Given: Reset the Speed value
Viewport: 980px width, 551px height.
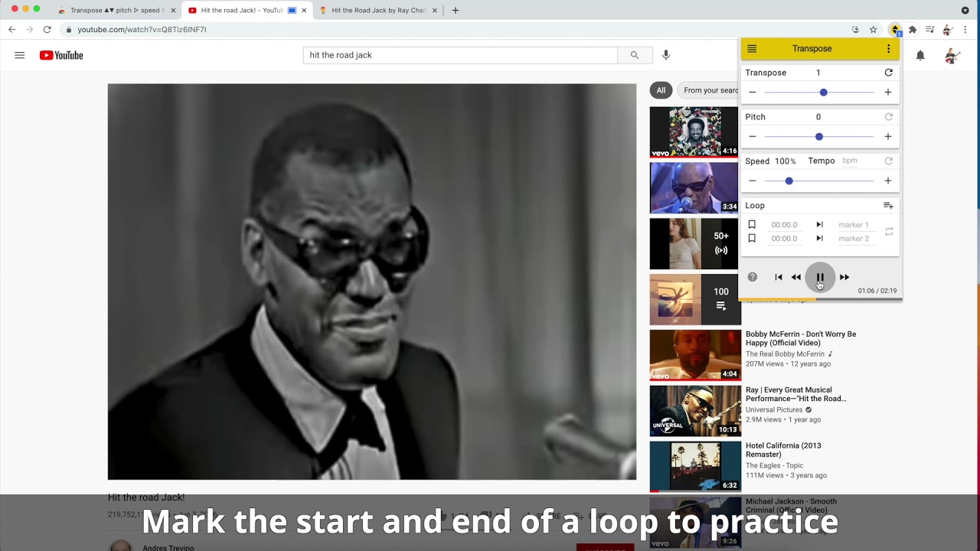Looking at the screenshot, I should coord(888,161).
